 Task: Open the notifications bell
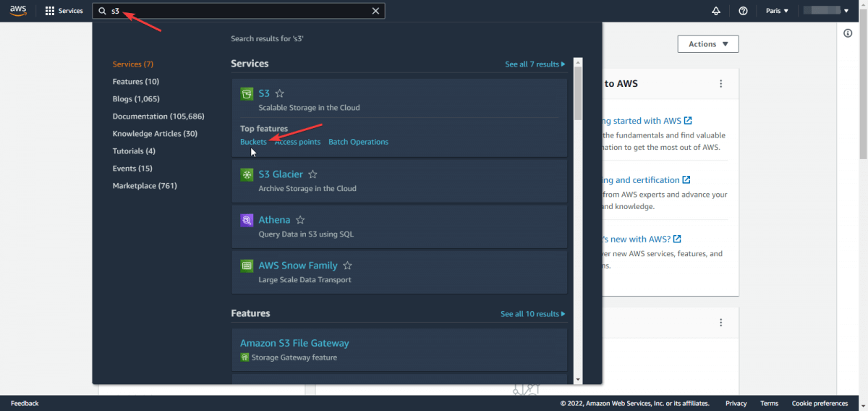coord(716,11)
